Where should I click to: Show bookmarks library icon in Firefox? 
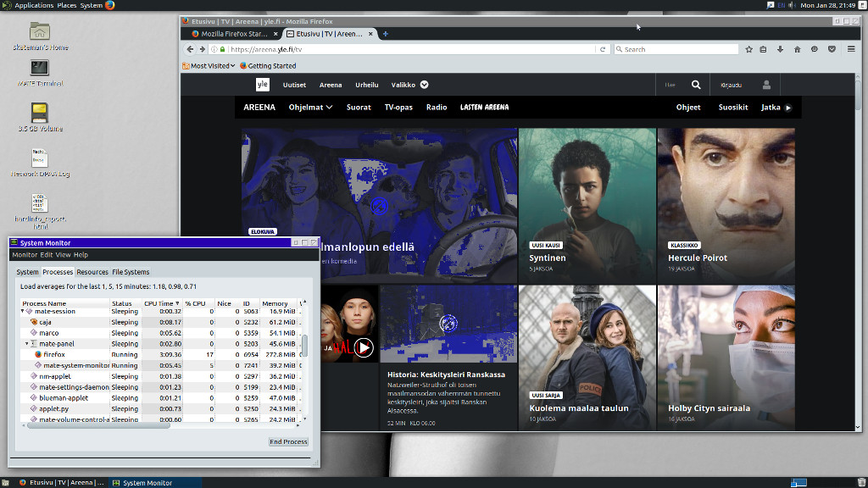[x=764, y=49]
